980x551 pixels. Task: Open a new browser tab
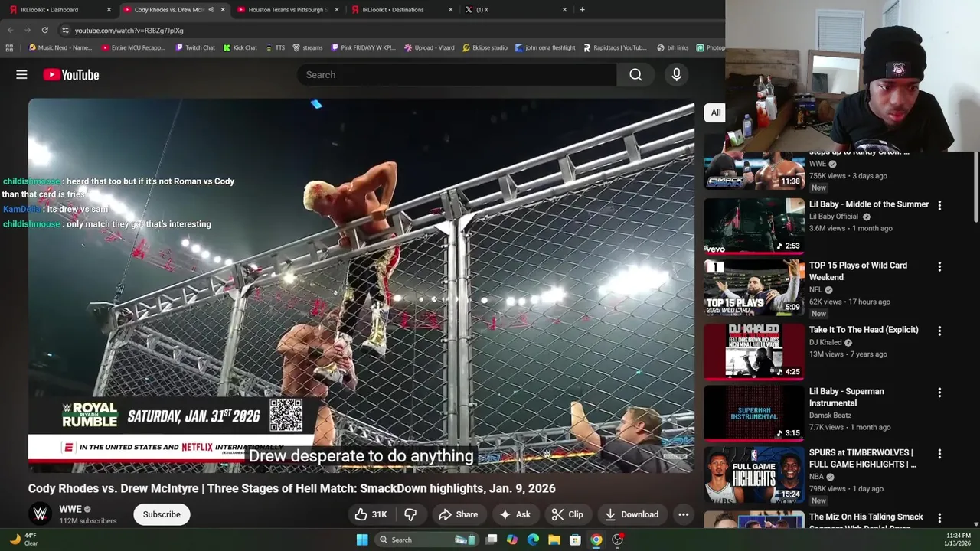(582, 10)
